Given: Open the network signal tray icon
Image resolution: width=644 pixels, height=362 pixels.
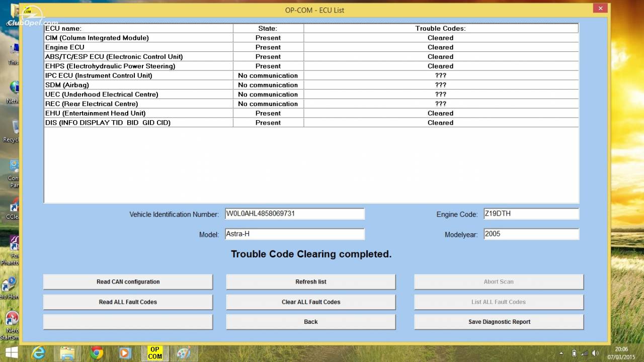Looking at the screenshot, I should [x=585, y=353].
